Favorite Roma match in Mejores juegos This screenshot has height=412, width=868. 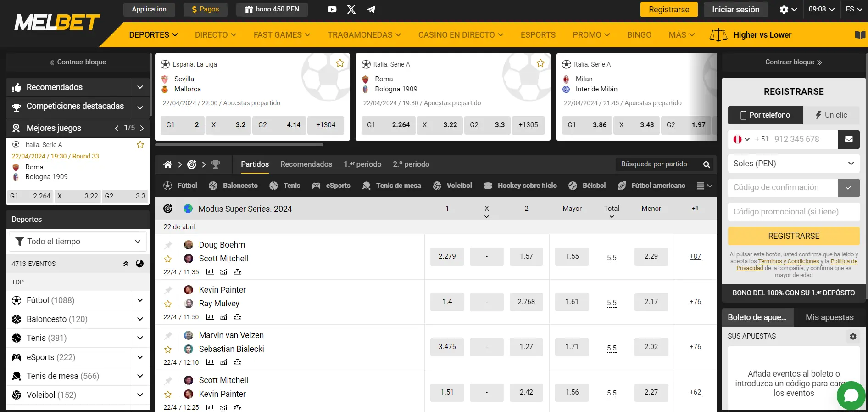click(x=140, y=145)
